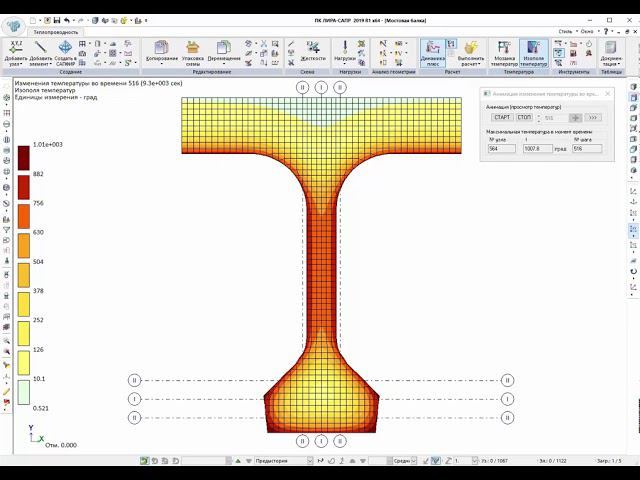Image resolution: width=640 pixels, height=480 pixels.
Task: Click the orange 630 legend swatch
Action: click(24, 246)
